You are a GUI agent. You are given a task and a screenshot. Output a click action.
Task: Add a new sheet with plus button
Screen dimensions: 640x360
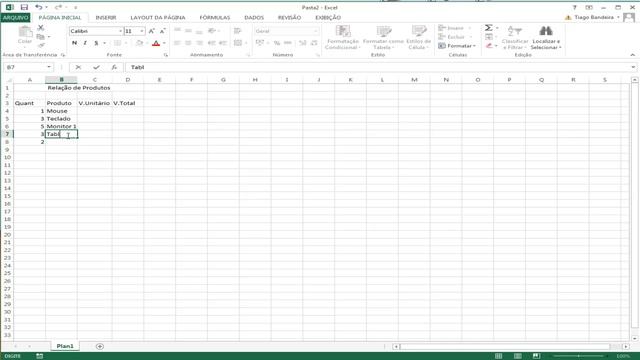[x=100, y=346]
